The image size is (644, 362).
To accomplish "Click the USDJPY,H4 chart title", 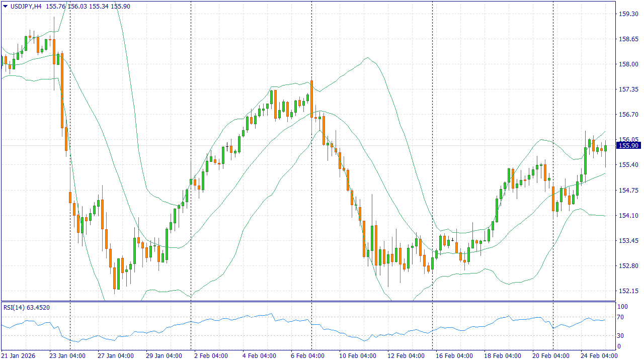I will tap(26, 6).
